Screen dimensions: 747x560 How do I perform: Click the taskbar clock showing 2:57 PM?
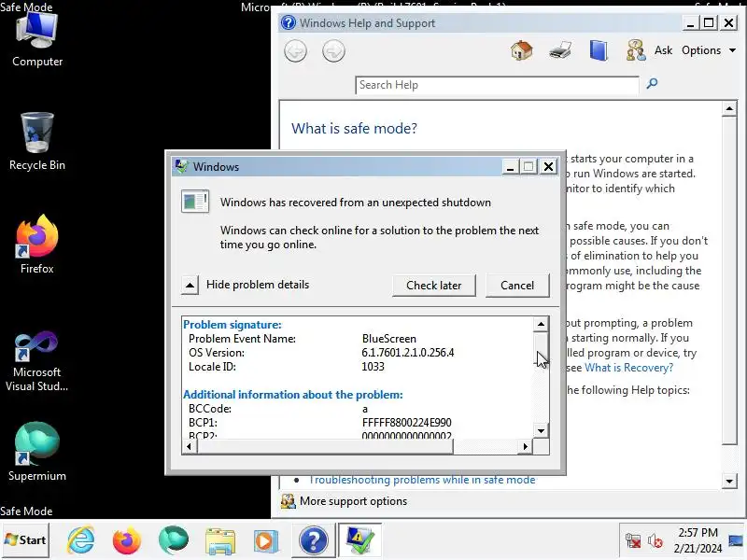coord(698,540)
